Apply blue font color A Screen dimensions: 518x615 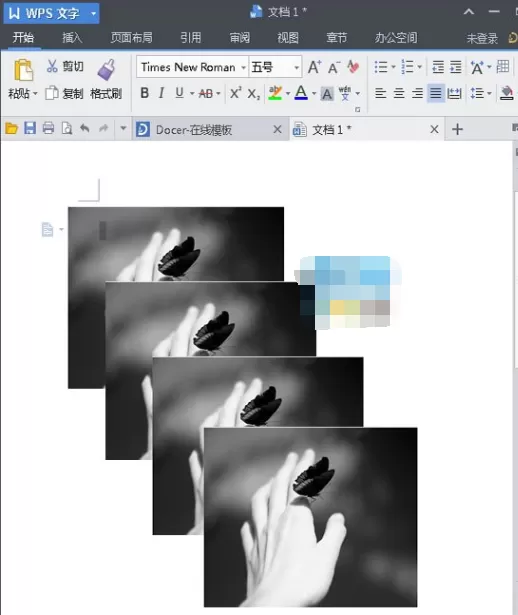pos(301,93)
